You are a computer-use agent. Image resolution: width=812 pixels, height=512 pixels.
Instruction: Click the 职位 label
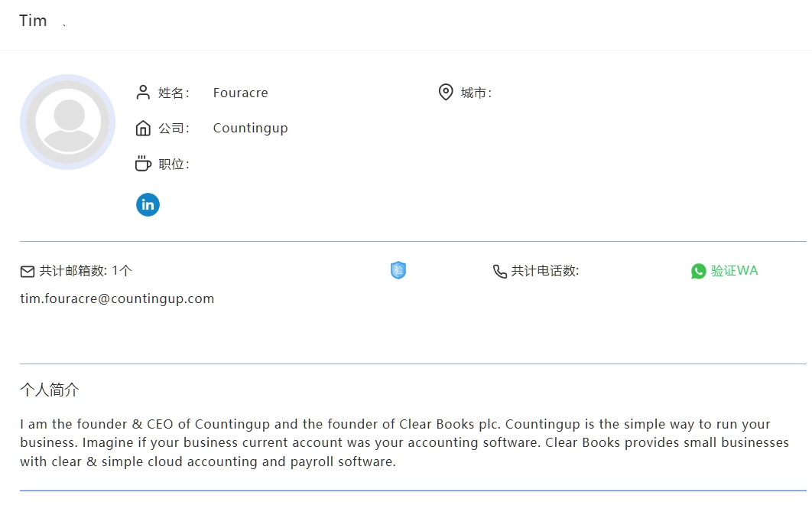pyautogui.click(x=174, y=165)
